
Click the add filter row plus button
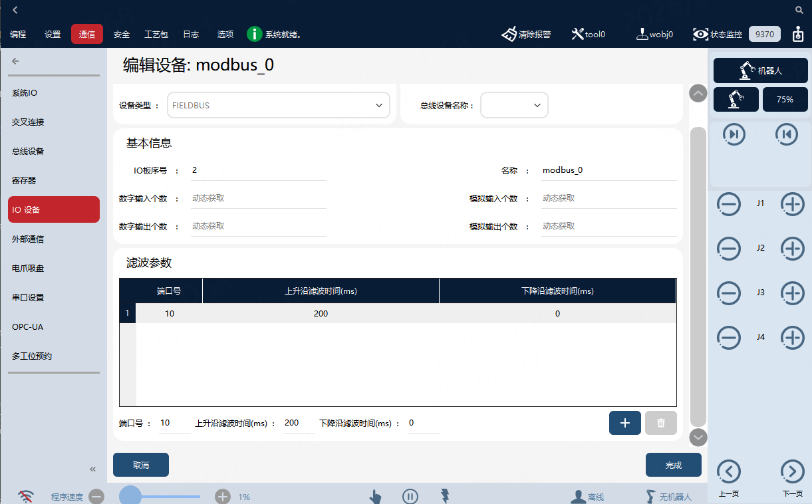625,423
